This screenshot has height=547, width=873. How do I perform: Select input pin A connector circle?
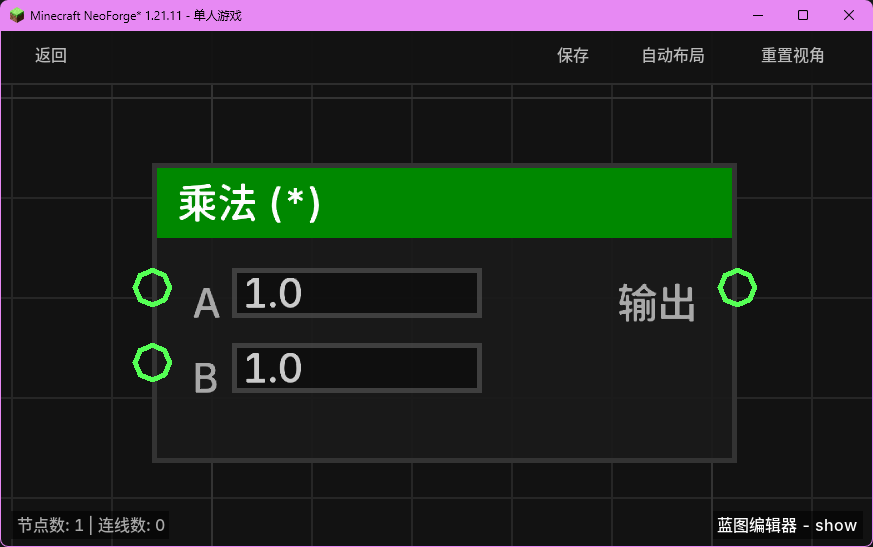[152, 287]
